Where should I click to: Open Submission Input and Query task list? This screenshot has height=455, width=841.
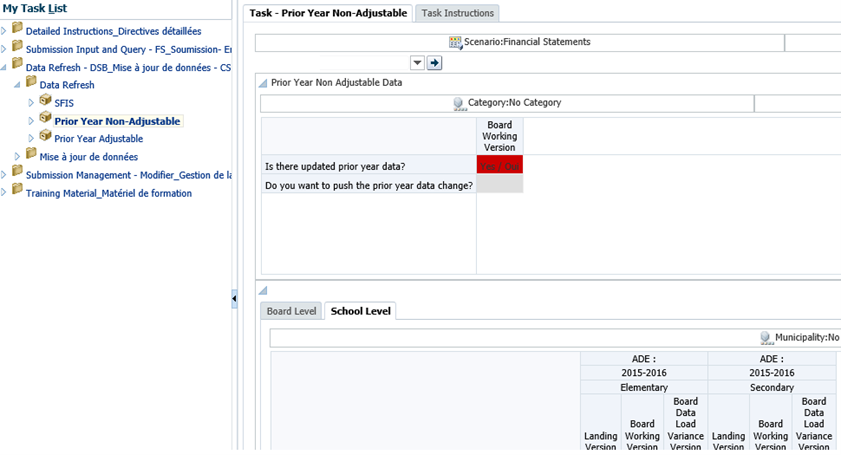(x=129, y=49)
